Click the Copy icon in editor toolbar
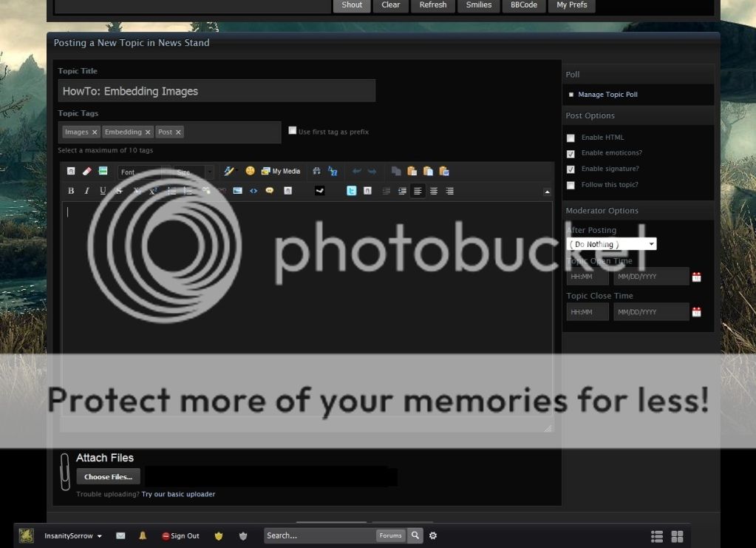Viewport: 756px width, 548px height. point(396,172)
